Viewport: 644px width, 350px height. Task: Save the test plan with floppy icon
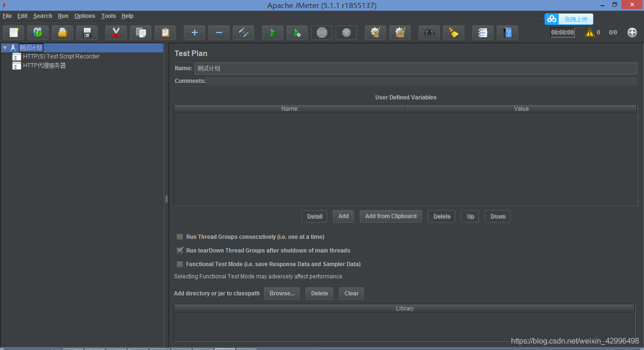click(x=87, y=33)
